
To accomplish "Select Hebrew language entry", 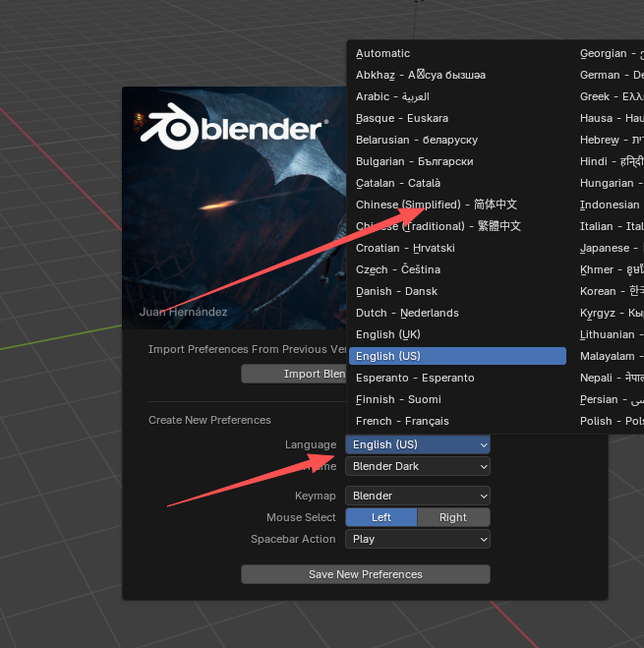I will coord(611,140).
